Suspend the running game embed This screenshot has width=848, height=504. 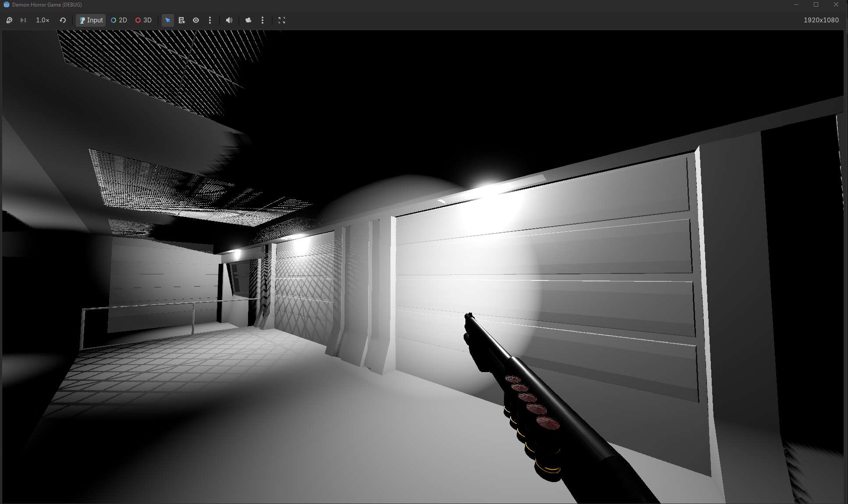pyautogui.click(x=9, y=20)
